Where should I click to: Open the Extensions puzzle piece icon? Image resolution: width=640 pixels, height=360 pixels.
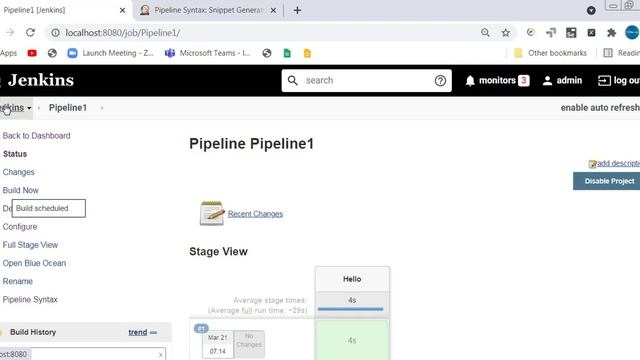click(x=611, y=33)
